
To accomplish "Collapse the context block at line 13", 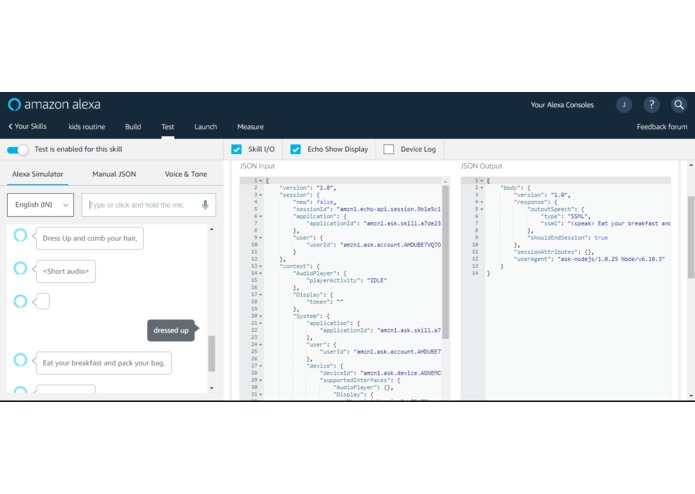I will (x=261, y=266).
